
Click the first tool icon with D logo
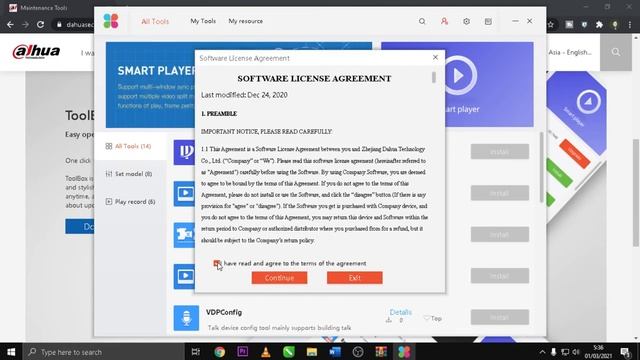(x=184, y=152)
